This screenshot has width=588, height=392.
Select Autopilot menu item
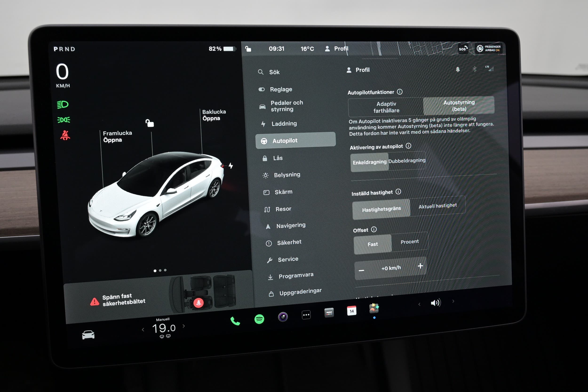[x=295, y=140]
